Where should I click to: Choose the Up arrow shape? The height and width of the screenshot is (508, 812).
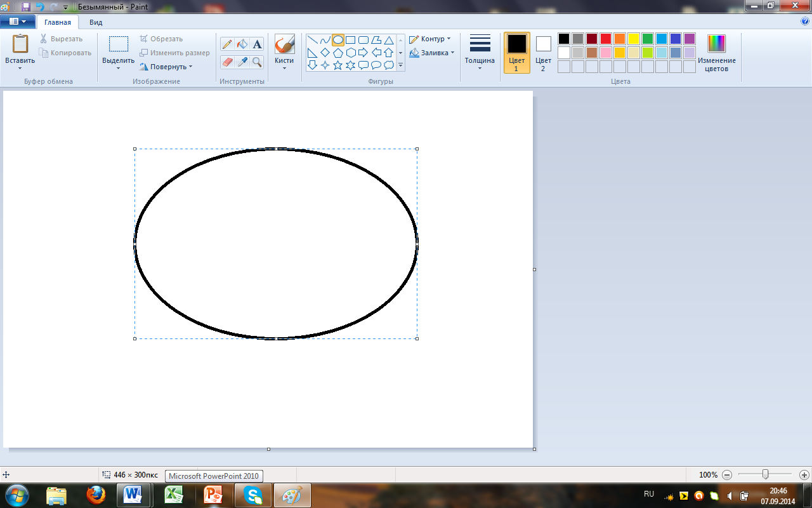click(x=389, y=53)
